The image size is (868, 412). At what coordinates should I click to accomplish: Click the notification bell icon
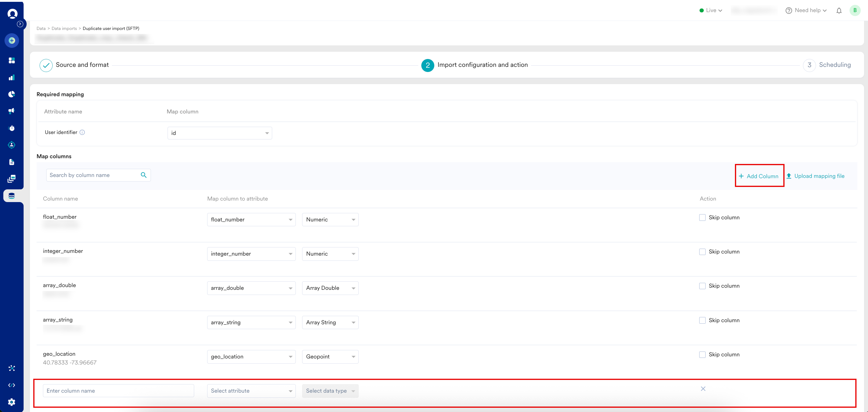click(x=839, y=11)
